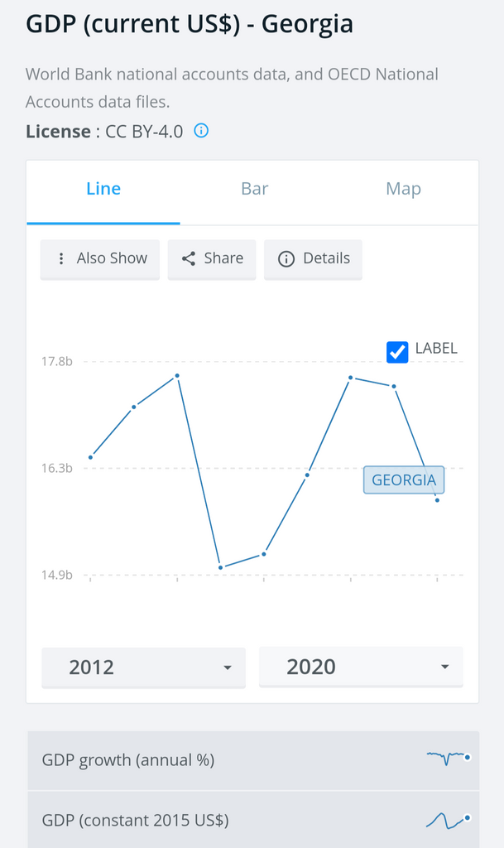Click the last data point below GEORGIA
The width and height of the screenshot is (504, 848).
pyautogui.click(x=437, y=500)
